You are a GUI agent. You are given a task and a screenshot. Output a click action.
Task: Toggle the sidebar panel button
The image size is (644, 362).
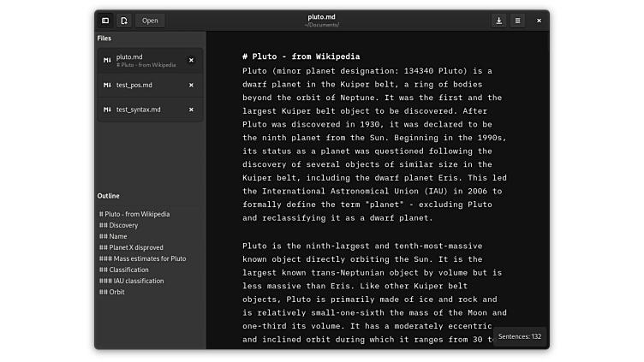point(105,21)
